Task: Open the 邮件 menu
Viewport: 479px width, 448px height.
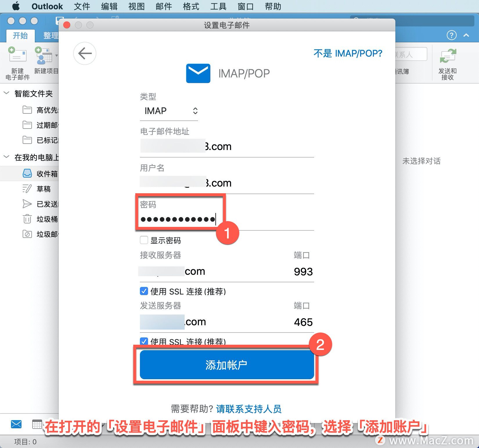Action: coord(164,6)
